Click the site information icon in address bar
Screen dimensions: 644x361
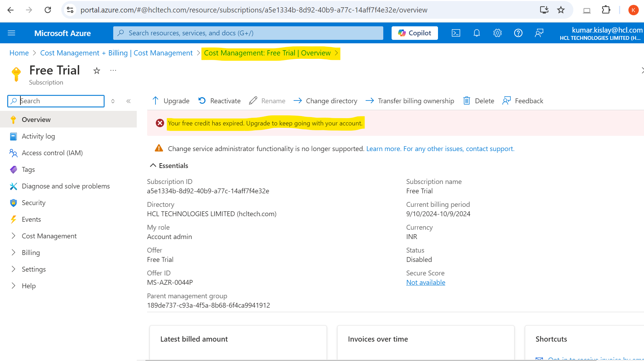(x=70, y=10)
